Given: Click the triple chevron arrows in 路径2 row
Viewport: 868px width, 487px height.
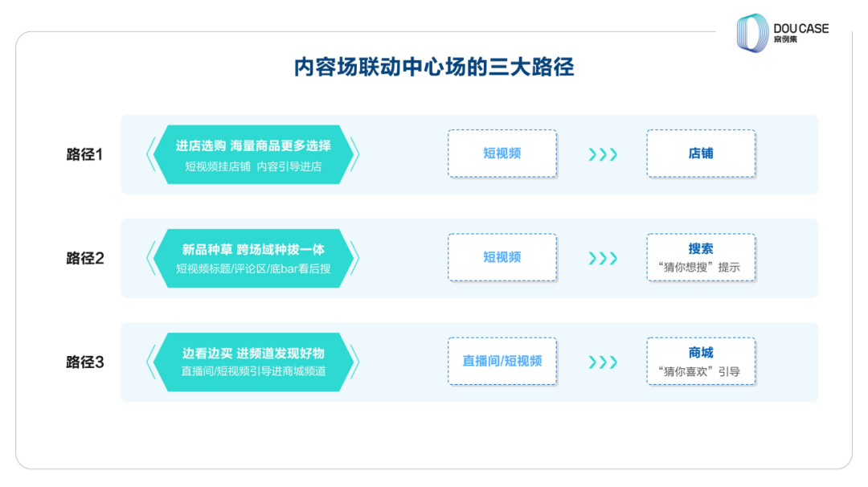Looking at the screenshot, I should tap(603, 258).
